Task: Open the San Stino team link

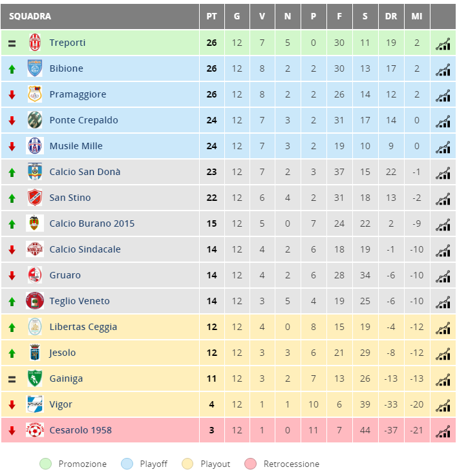Action: coord(70,198)
